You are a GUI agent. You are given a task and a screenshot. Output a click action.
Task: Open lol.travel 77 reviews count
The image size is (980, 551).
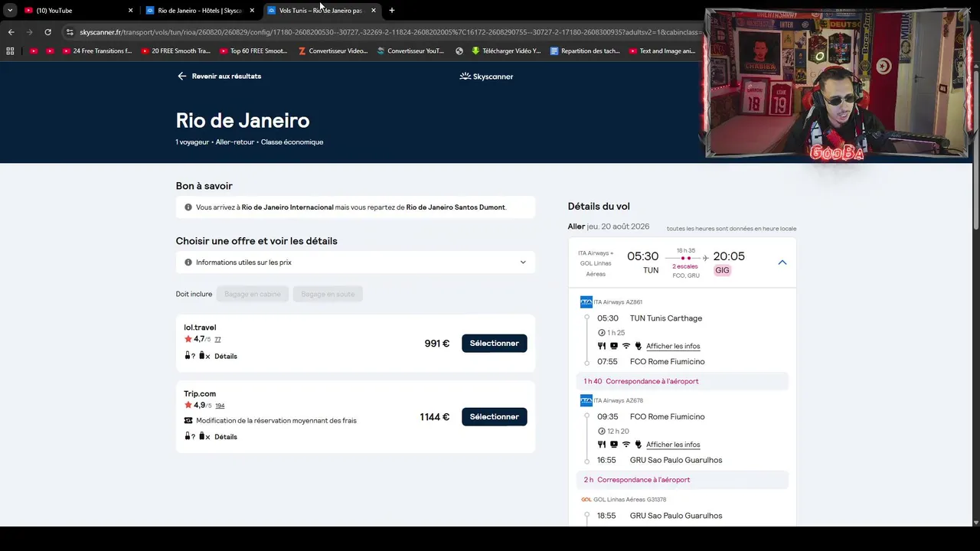pos(217,340)
